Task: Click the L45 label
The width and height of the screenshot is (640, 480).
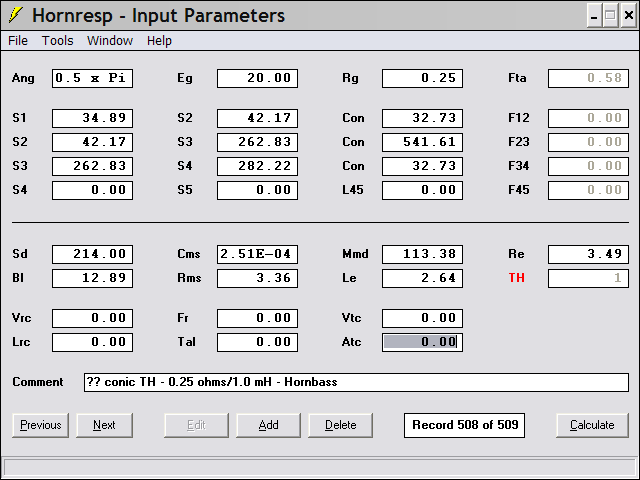Action: click(x=353, y=190)
